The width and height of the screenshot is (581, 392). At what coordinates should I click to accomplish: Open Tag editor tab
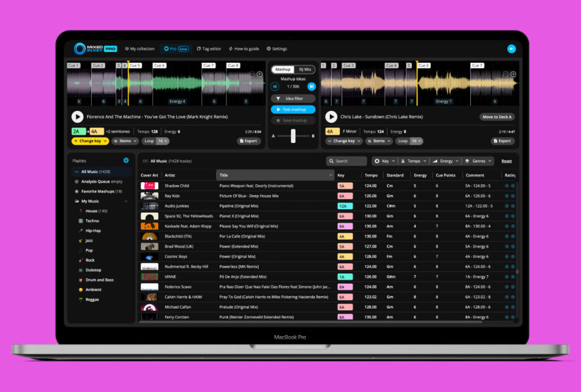pos(209,49)
